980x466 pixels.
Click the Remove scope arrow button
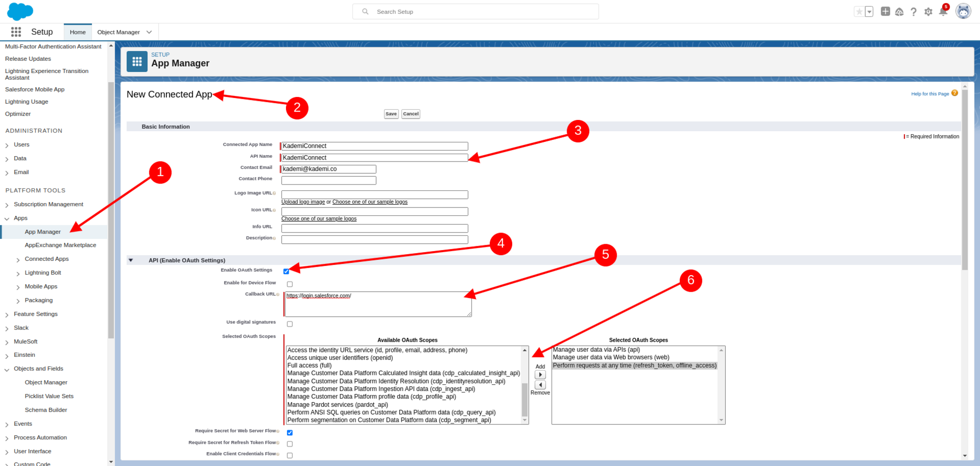pyautogui.click(x=540, y=385)
